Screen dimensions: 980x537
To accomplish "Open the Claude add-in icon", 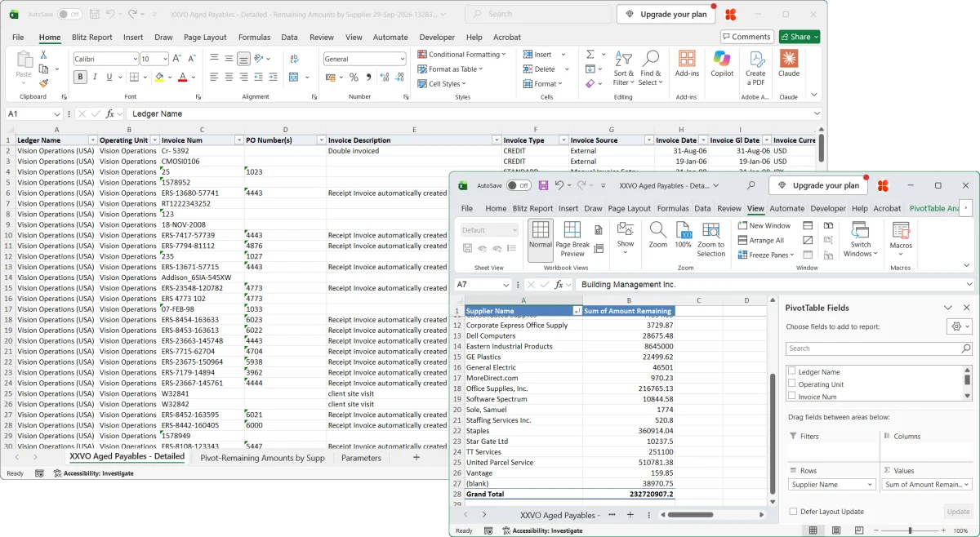I will 789,64.
